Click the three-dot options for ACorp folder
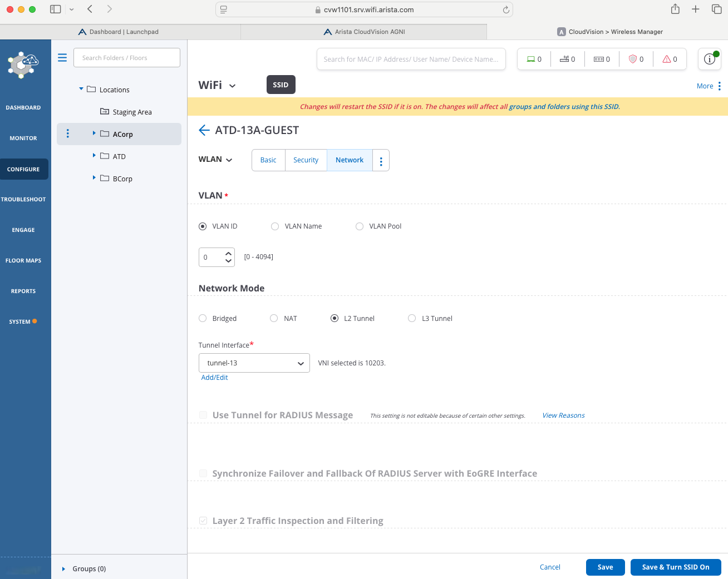Viewport: 728px width, 579px height. tap(68, 133)
